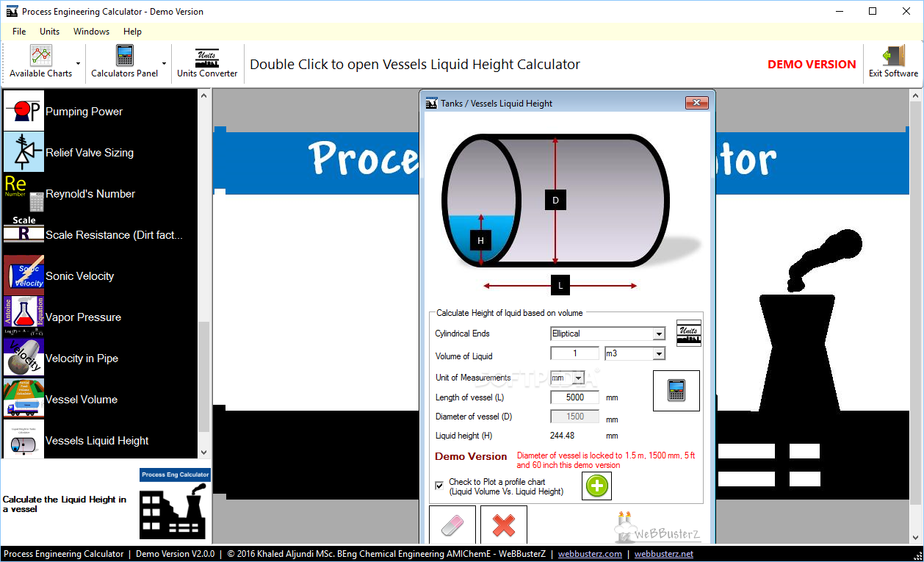Click the Units icon in the dialog

coord(689,333)
